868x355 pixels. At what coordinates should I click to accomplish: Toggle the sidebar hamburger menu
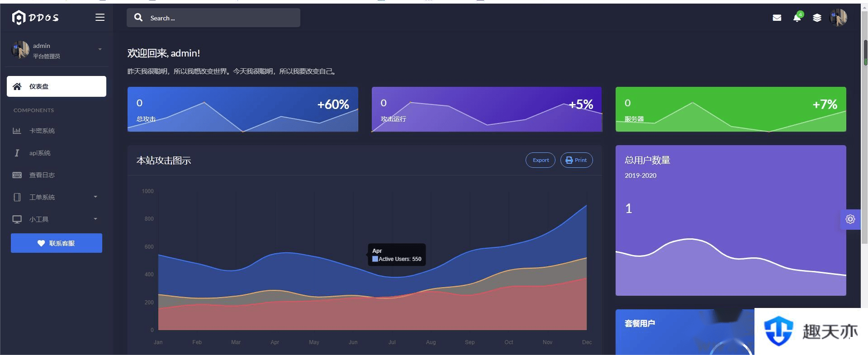click(100, 17)
